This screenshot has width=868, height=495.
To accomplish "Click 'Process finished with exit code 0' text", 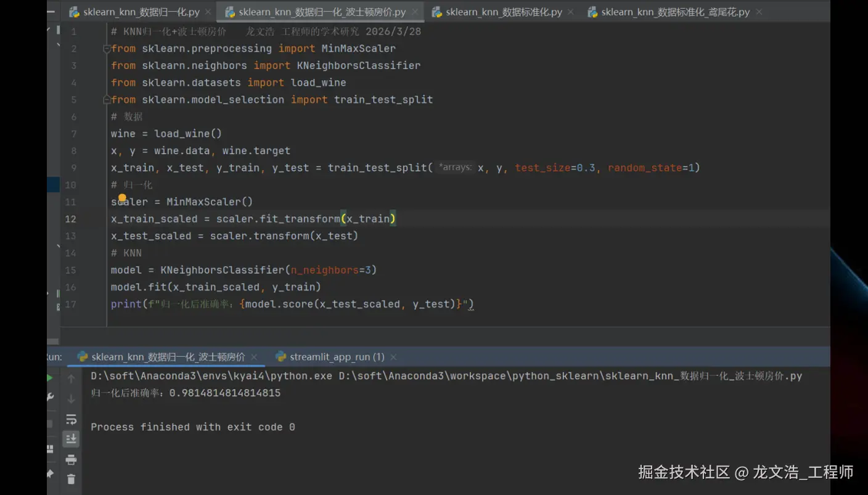I will 193,427.
